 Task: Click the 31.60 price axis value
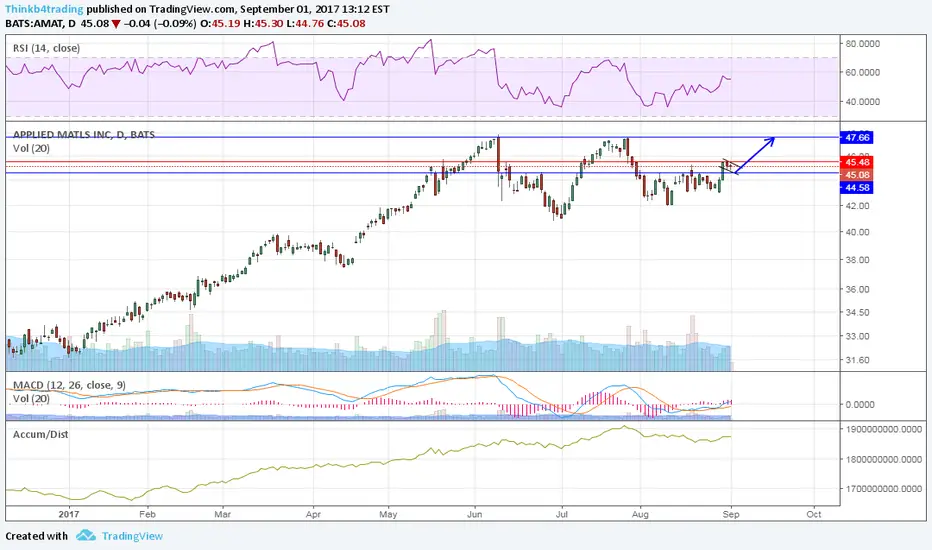point(857,360)
